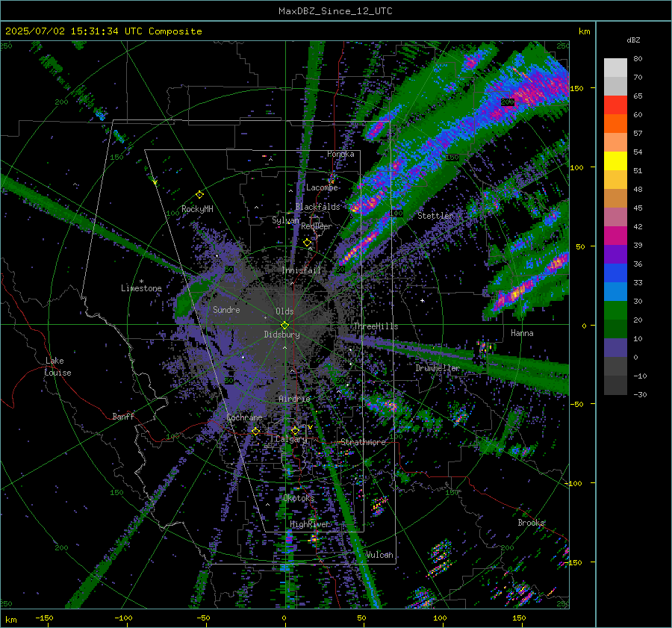Click the HighRiver label
Image resolution: width=672 pixels, height=628 pixels.
(310, 524)
